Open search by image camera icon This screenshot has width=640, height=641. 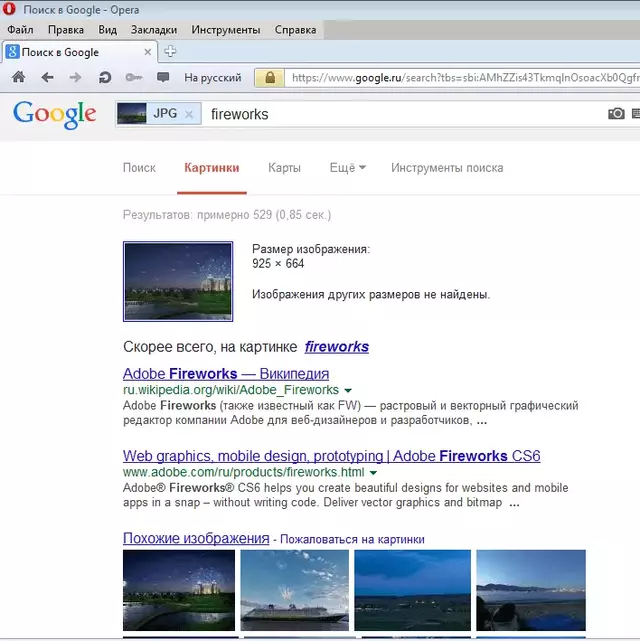click(x=616, y=114)
